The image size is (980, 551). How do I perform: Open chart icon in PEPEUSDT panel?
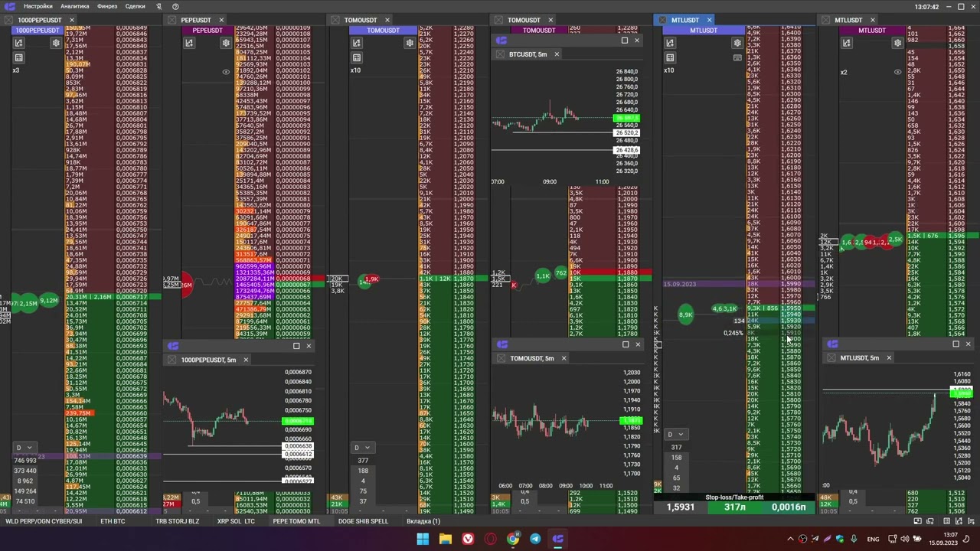(x=189, y=44)
